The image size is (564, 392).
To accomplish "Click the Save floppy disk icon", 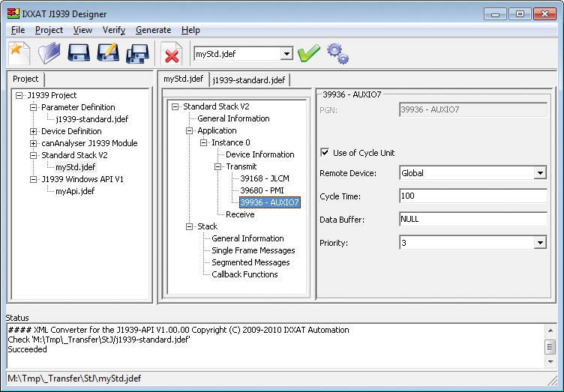I will click(79, 54).
